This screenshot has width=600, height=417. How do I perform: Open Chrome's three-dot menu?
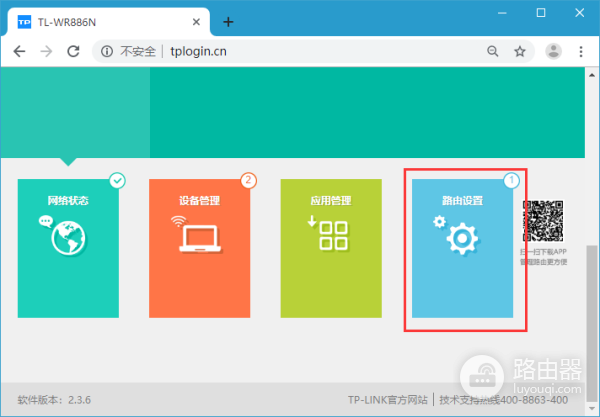click(581, 51)
